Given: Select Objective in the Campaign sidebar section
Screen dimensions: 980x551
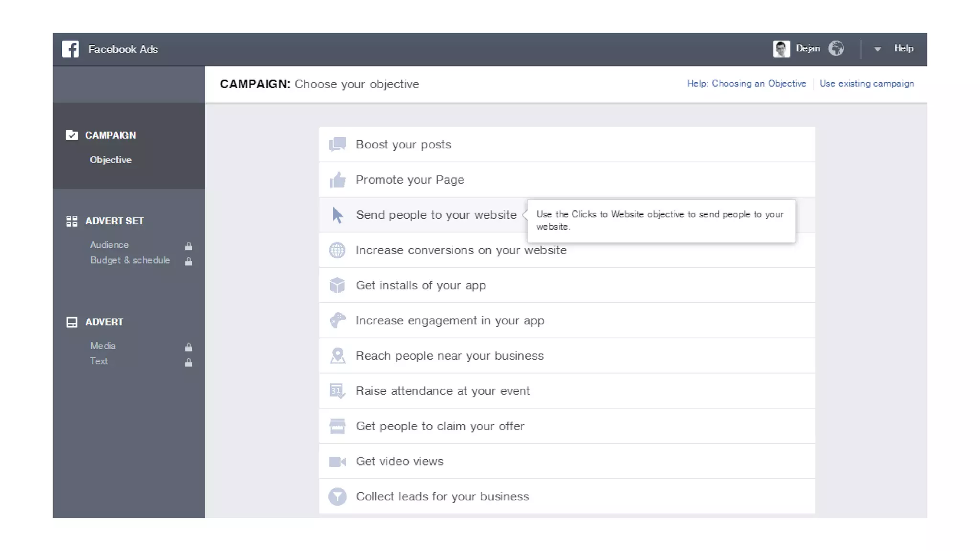Looking at the screenshot, I should point(111,160).
